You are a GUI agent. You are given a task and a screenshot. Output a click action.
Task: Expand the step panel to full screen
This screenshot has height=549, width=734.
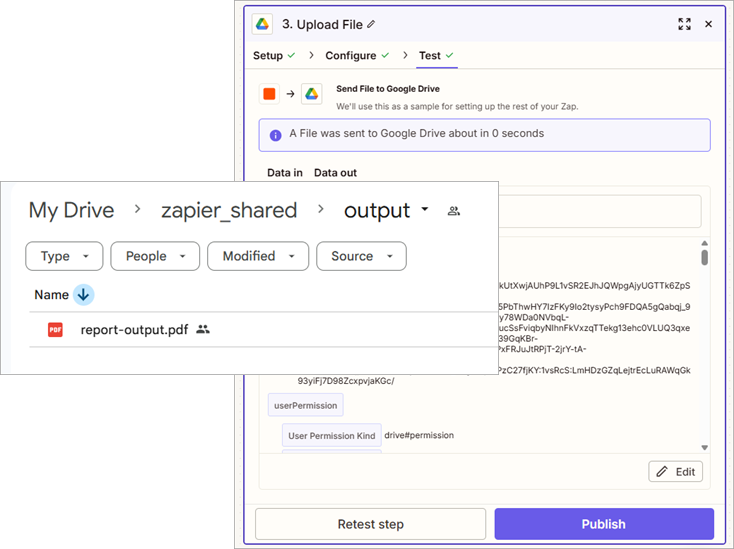[684, 24]
